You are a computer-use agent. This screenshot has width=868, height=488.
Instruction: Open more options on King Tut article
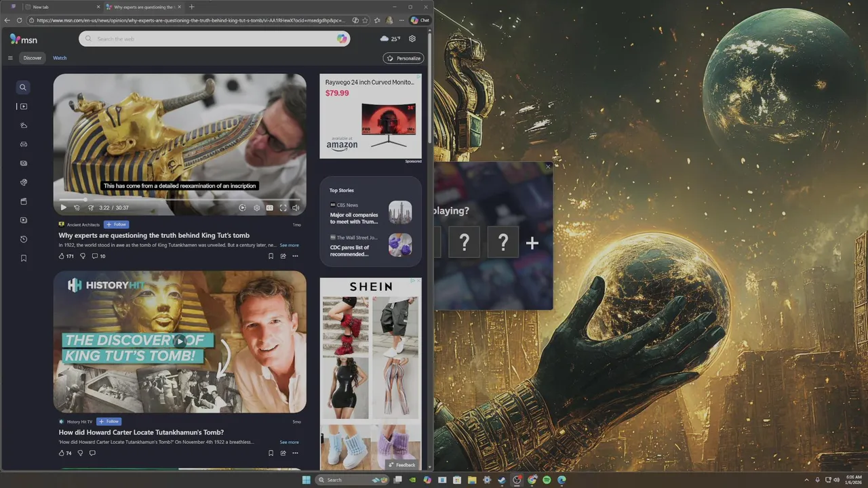(x=295, y=256)
